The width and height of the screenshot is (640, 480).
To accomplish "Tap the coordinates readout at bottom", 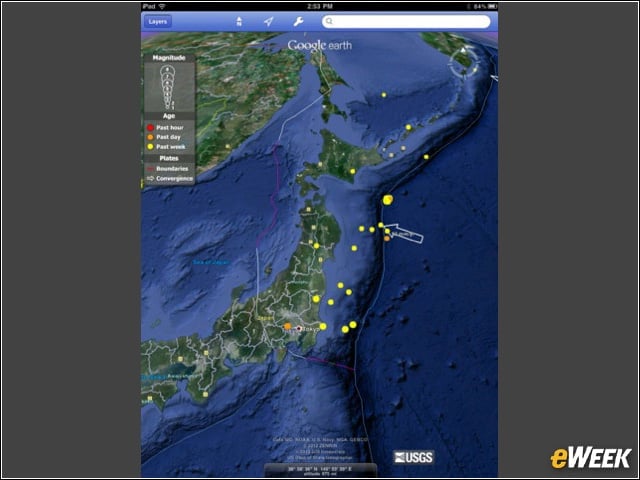I will [x=320, y=469].
